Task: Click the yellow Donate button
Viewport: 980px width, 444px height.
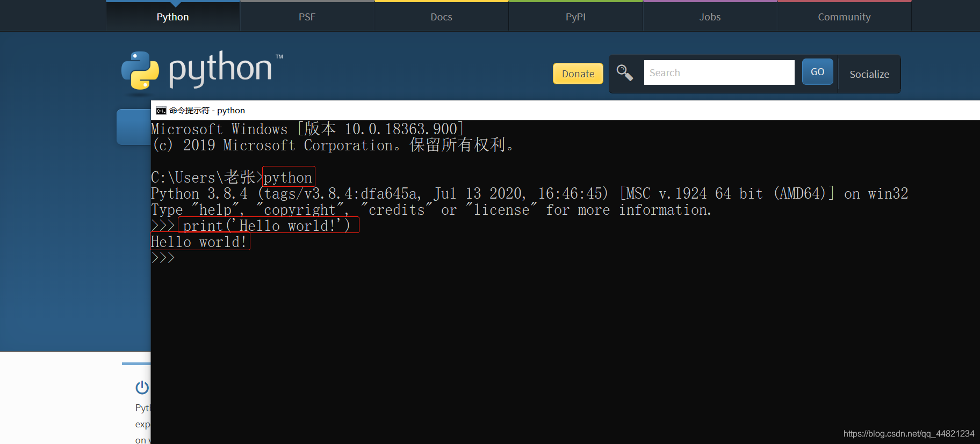Action: point(578,74)
